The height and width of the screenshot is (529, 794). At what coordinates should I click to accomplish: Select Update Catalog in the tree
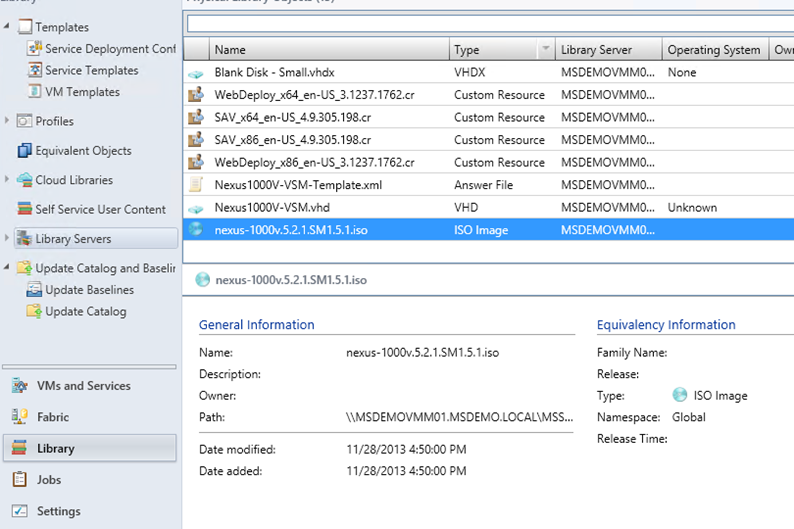[x=86, y=311]
